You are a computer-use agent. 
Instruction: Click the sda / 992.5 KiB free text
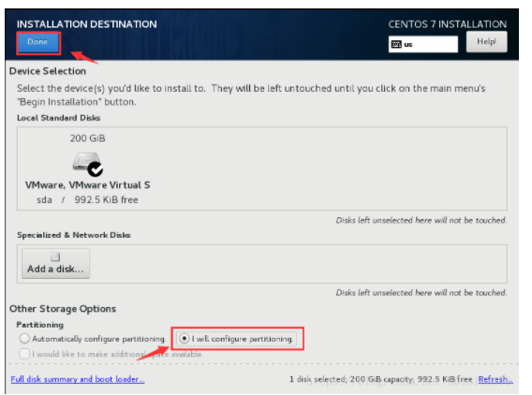tap(87, 199)
